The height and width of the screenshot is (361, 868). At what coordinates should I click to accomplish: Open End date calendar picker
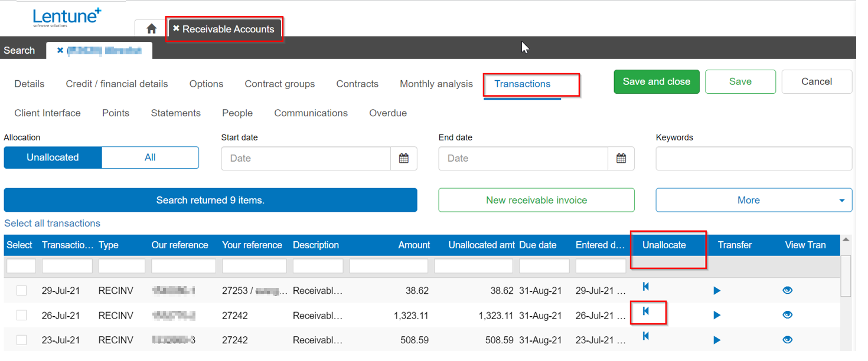[621, 158]
